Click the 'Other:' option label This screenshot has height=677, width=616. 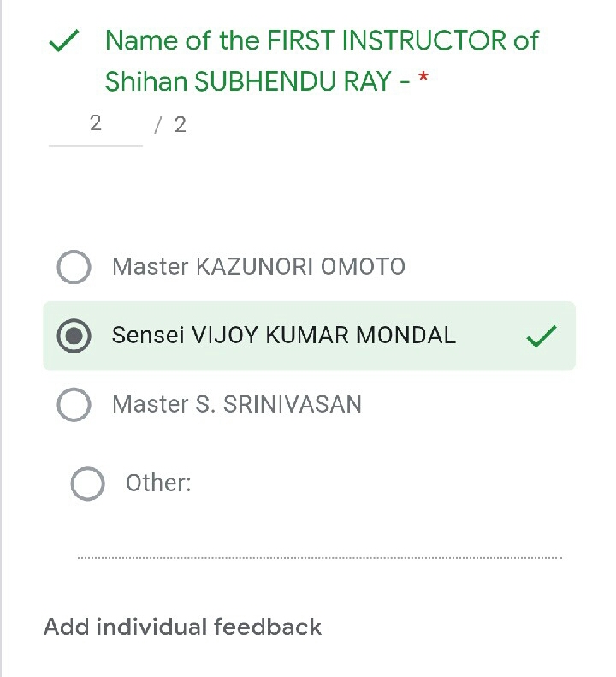(x=158, y=484)
